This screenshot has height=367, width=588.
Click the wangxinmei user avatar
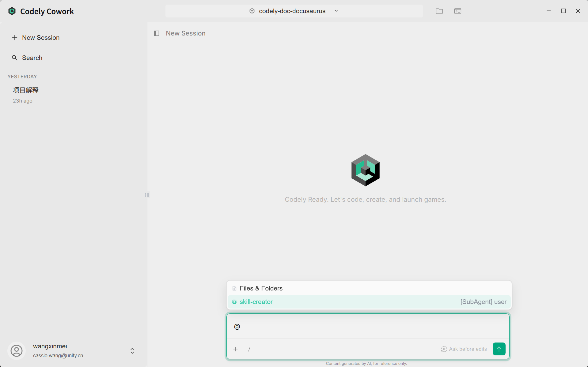[x=17, y=351]
